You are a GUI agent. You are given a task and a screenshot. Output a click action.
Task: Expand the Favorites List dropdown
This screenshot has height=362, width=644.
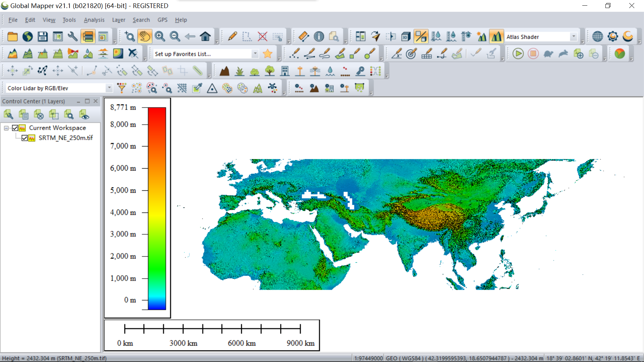coord(255,54)
